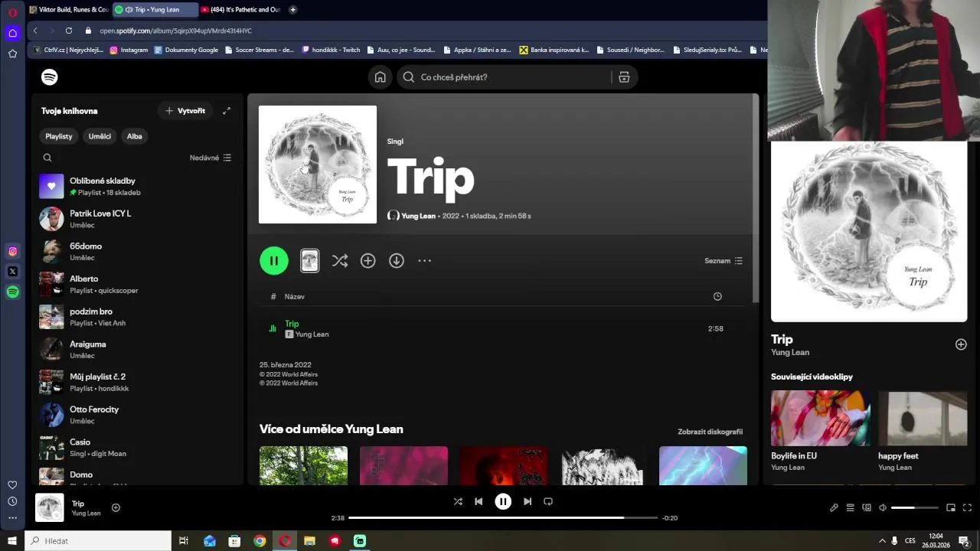The width and height of the screenshot is (980, 551).
Task: Mute with the volume speaker icon
Action: [x=883, y=507]
